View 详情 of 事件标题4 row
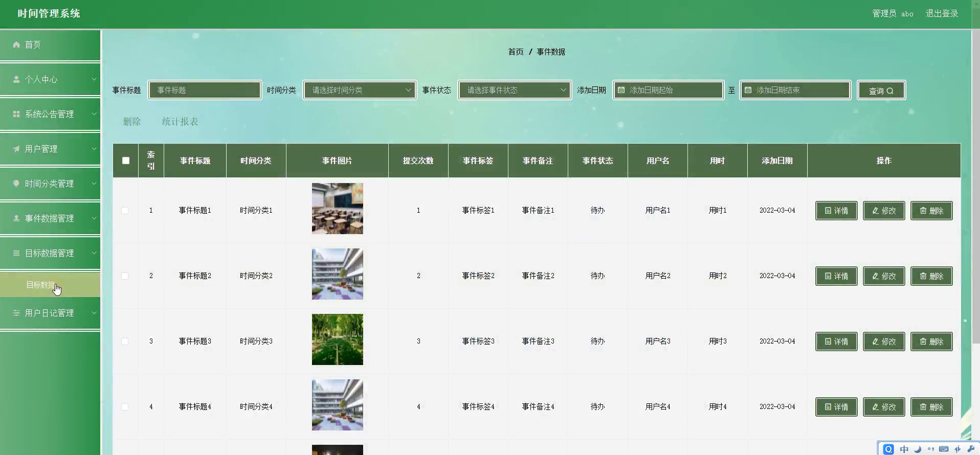The width and height of the screenshot is (980, 455). pos(836,407)
